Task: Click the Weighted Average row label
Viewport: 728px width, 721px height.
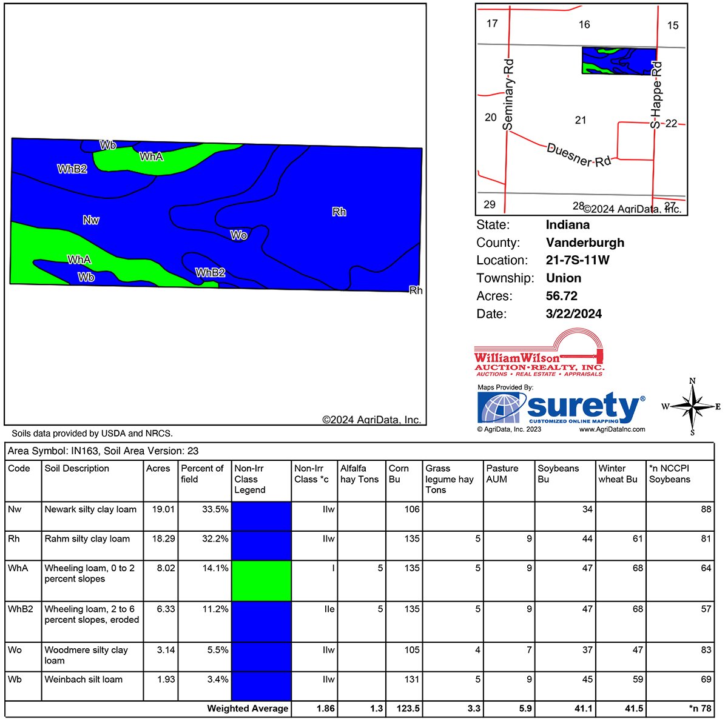Action: [248, 708]
